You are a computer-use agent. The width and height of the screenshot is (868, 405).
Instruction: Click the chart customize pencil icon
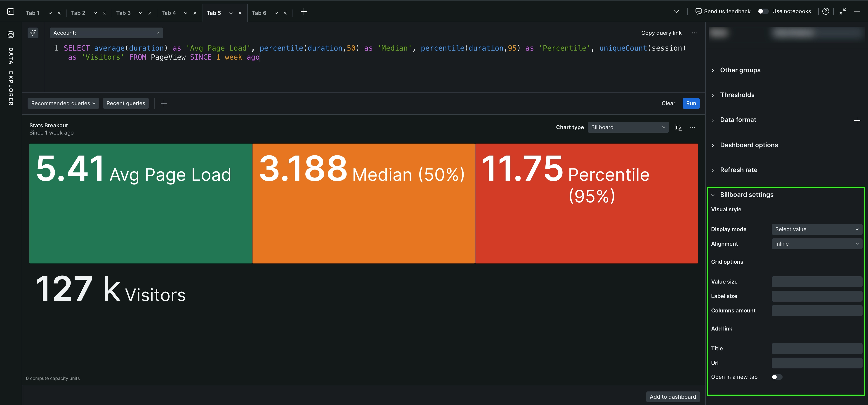pyautogui.click(x=678, y=127)
